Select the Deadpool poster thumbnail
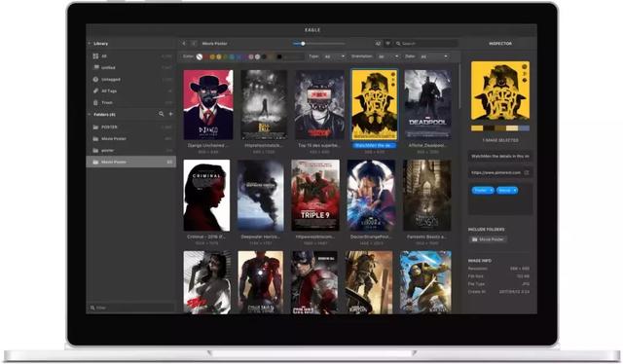 427,104
